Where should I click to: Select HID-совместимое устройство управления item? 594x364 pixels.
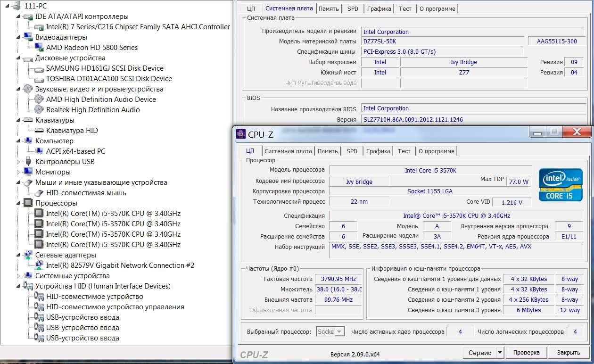pos(115,306)
